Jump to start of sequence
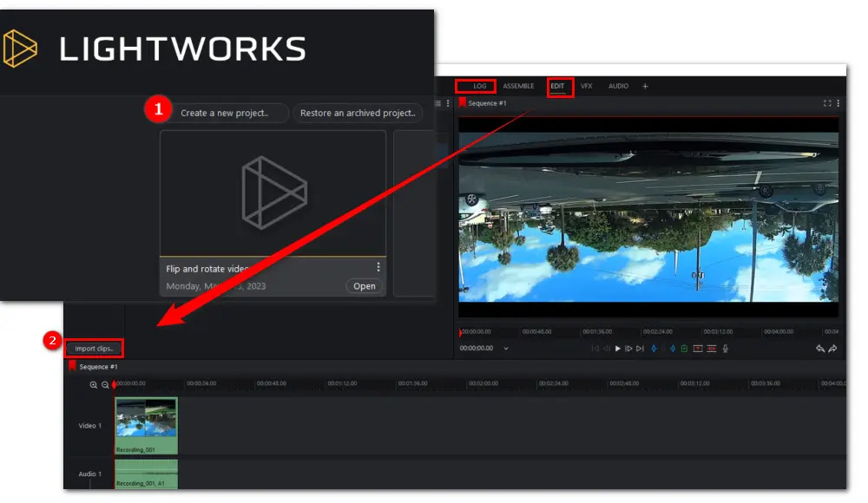The image size is (868, 503). [595, 349]
